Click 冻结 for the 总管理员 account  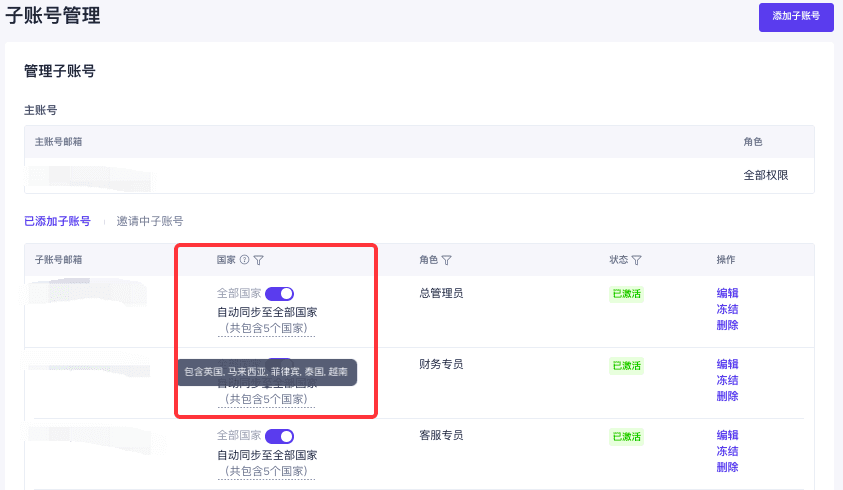point(727,309)
